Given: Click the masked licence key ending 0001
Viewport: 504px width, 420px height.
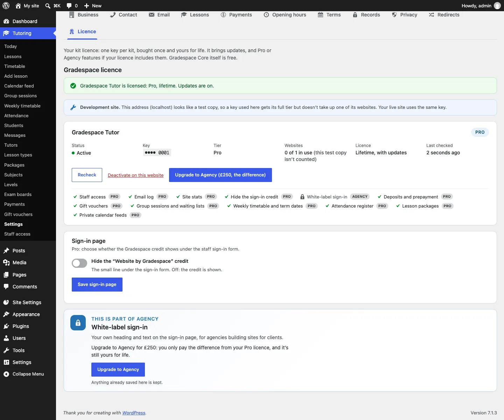Looking at the screenshot, I should [x=157, y=153].
